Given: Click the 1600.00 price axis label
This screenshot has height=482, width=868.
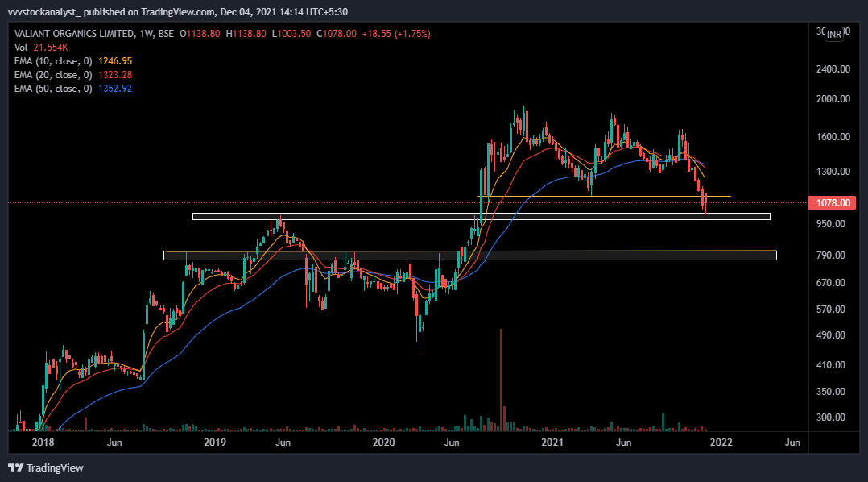Looking at the screenshot, I should (833, 137).
